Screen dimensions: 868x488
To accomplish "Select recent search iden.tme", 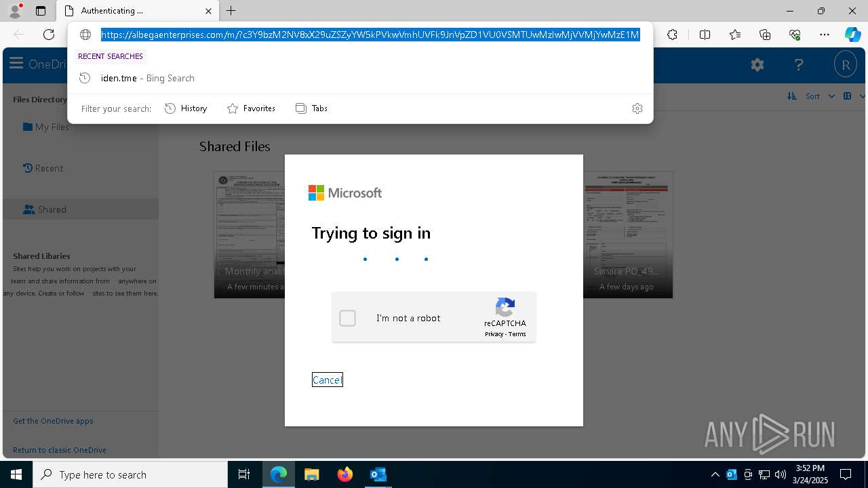I will pos(360,78).
